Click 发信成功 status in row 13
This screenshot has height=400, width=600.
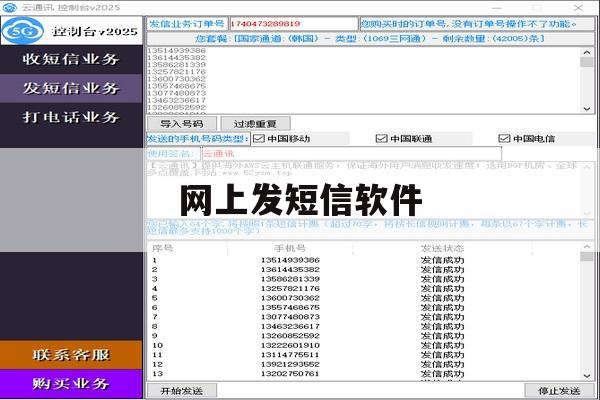442,374
